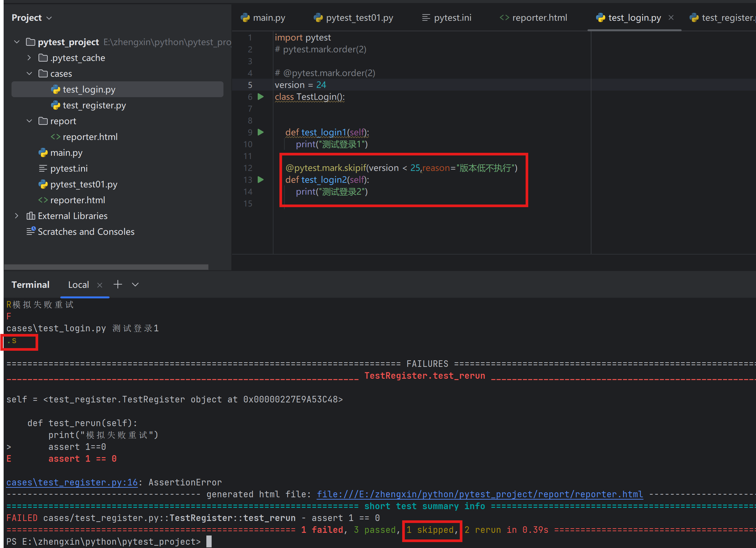Image resolution: width=756 pixels, height=548 pixels.
Task: Click run arrow beside test_login1
Action: [x=261, y=132]
